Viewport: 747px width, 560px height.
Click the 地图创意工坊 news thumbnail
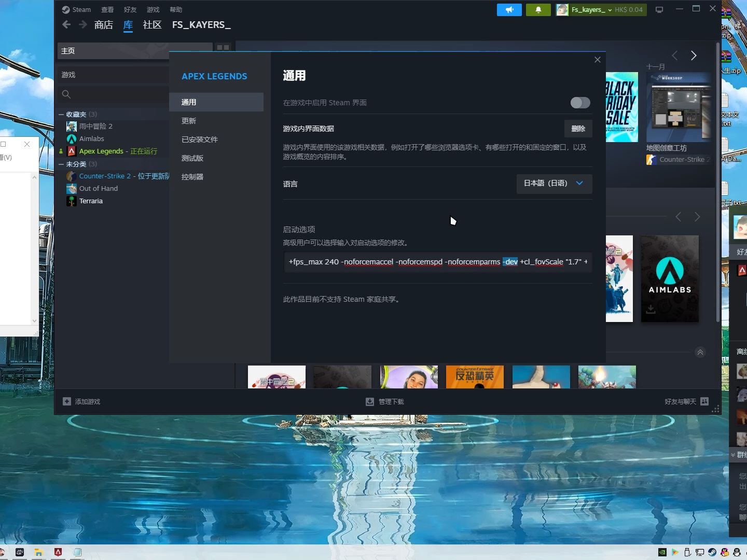pyautogui.click(x=679, y=107)
